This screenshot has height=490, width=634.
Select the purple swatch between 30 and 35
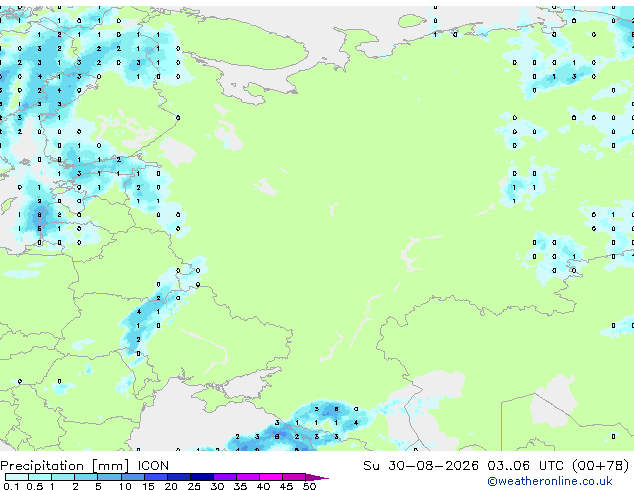click(x=225, y=477)
